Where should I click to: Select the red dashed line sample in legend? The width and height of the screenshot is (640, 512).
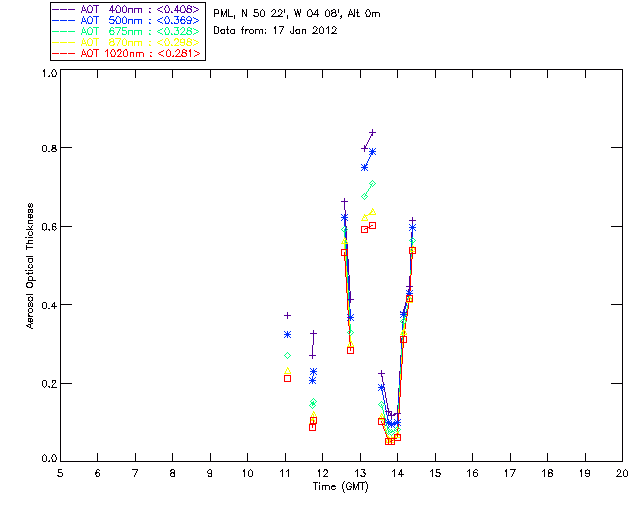(64, 53)
